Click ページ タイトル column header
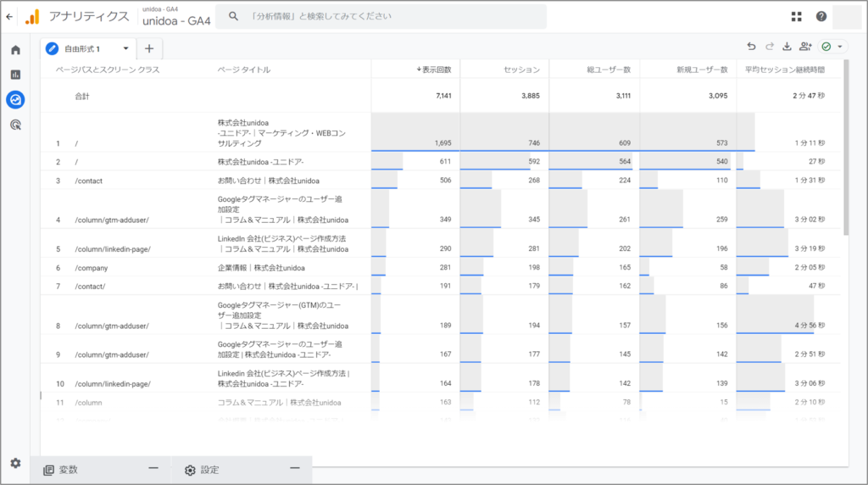 tap(244, 70)
